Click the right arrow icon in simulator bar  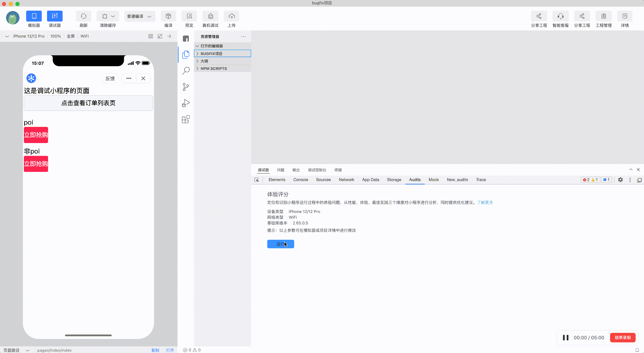click(169, 36)
